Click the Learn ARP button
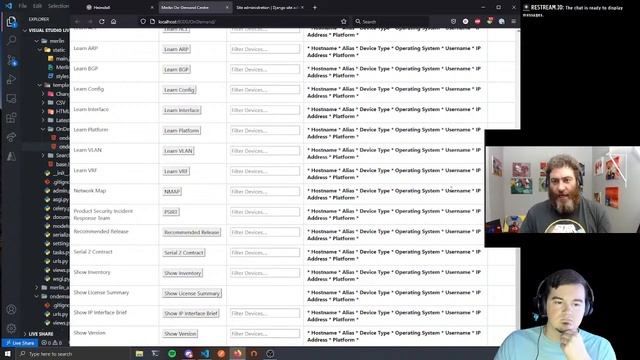This screenshot has width=640, height=360. [x=176, y=49]
